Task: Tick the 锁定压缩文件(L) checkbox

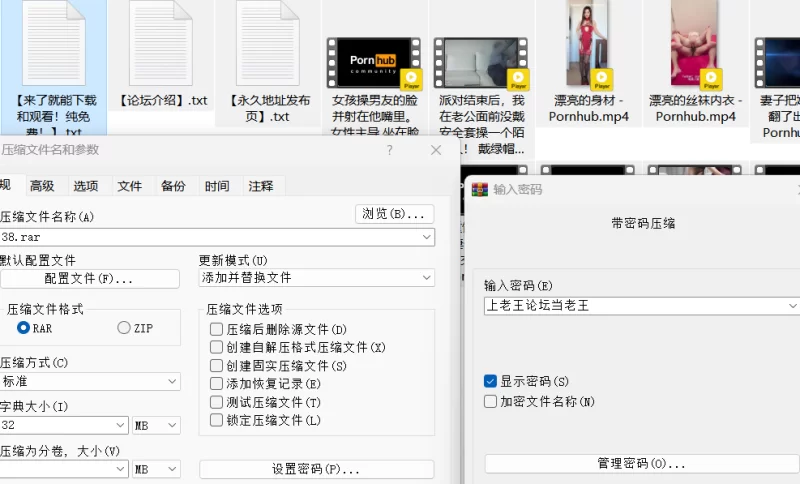Action: click(216, 420)
